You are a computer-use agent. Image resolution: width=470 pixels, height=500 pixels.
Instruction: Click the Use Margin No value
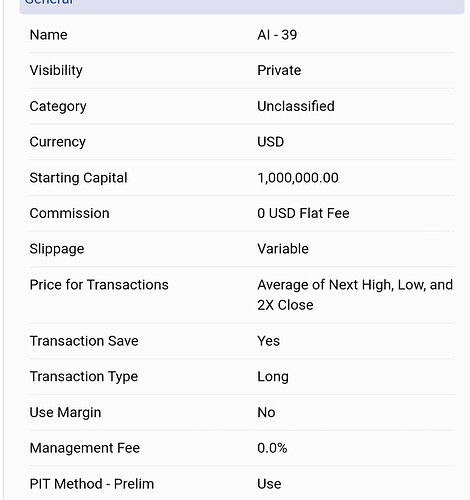coord(266,413)
